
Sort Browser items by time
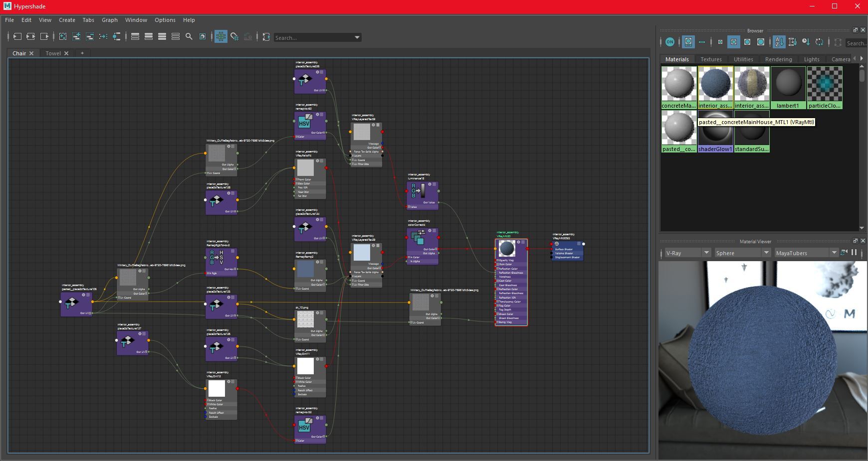click(x=806, y=42)
